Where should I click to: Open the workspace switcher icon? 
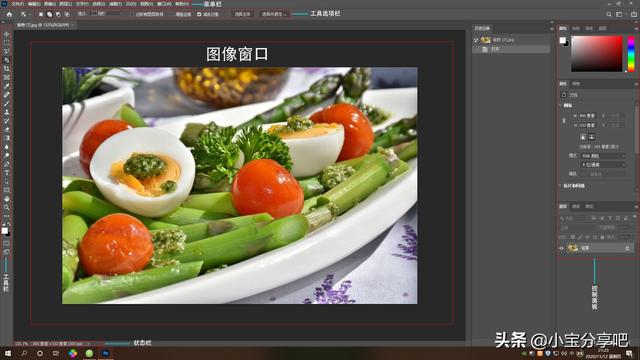click(620, 14)
